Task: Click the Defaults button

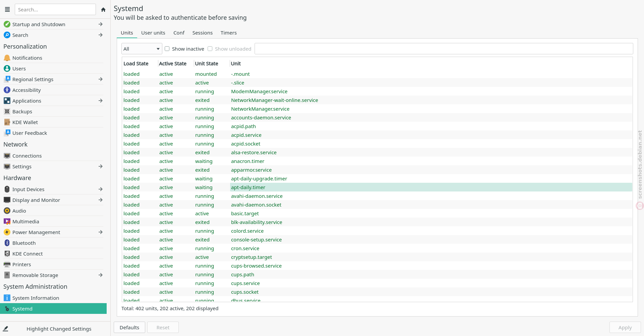Action: [x=129, y=327]
